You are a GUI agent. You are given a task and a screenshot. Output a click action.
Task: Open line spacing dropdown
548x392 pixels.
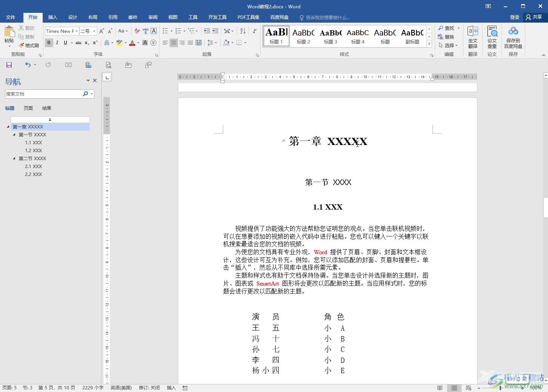click(x=212, y=43)
